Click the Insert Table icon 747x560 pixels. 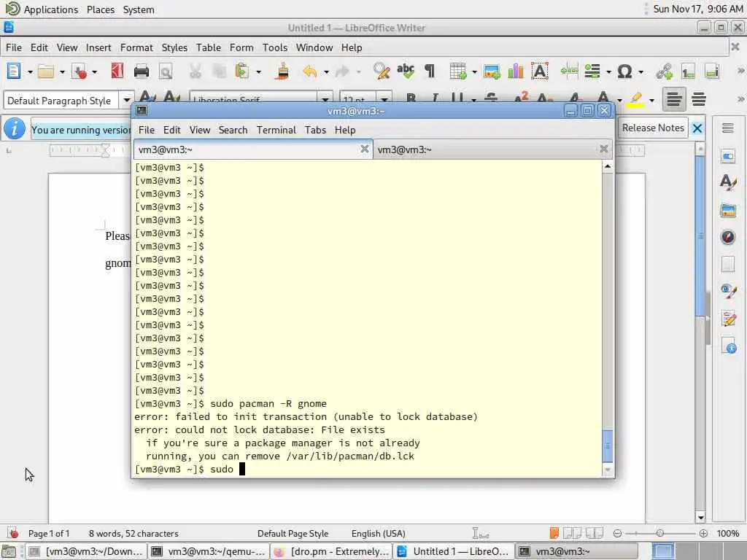pos(458,71)
